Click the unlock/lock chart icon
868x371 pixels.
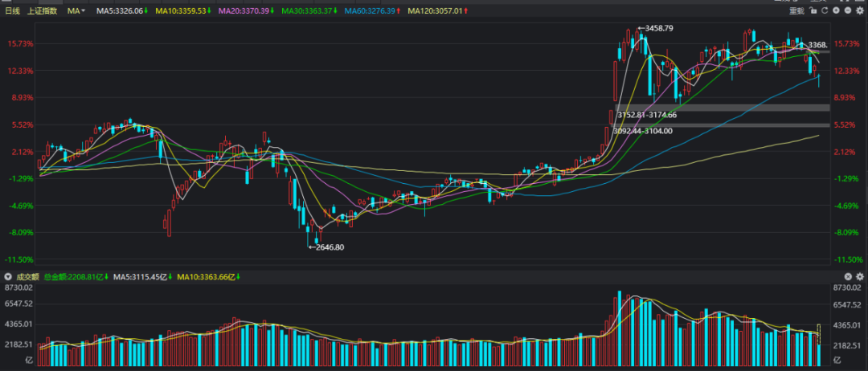[813, 10]
